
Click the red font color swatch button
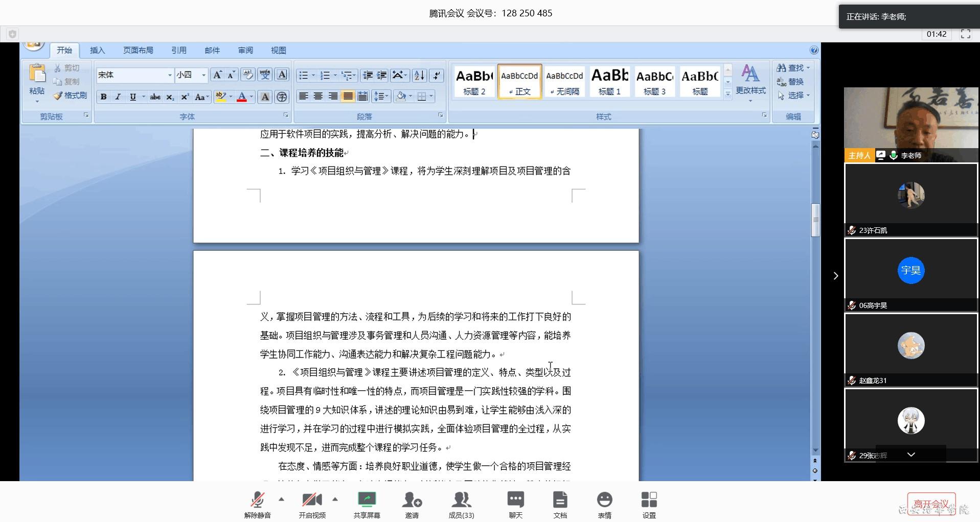(x=242, y=97)
